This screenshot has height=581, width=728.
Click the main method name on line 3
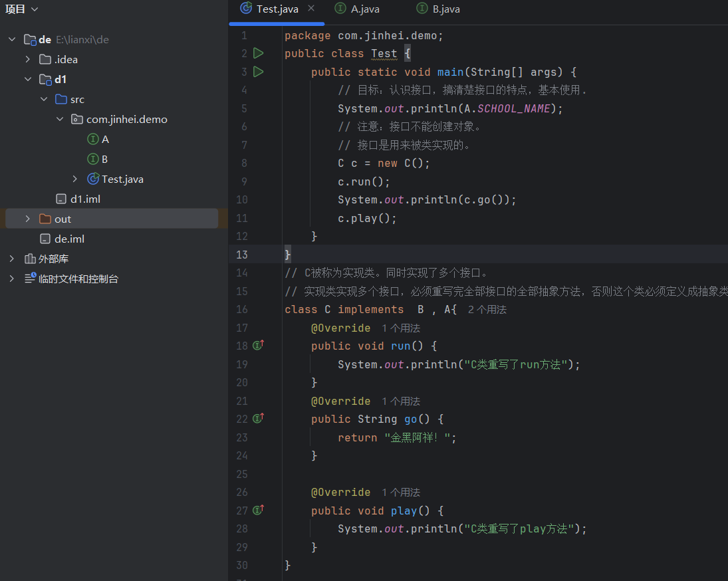[x=450, y=72]
